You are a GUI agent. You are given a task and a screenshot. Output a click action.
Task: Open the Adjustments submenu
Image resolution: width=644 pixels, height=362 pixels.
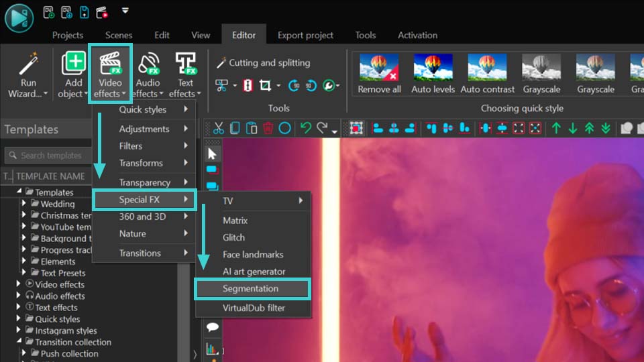[145, 129]
